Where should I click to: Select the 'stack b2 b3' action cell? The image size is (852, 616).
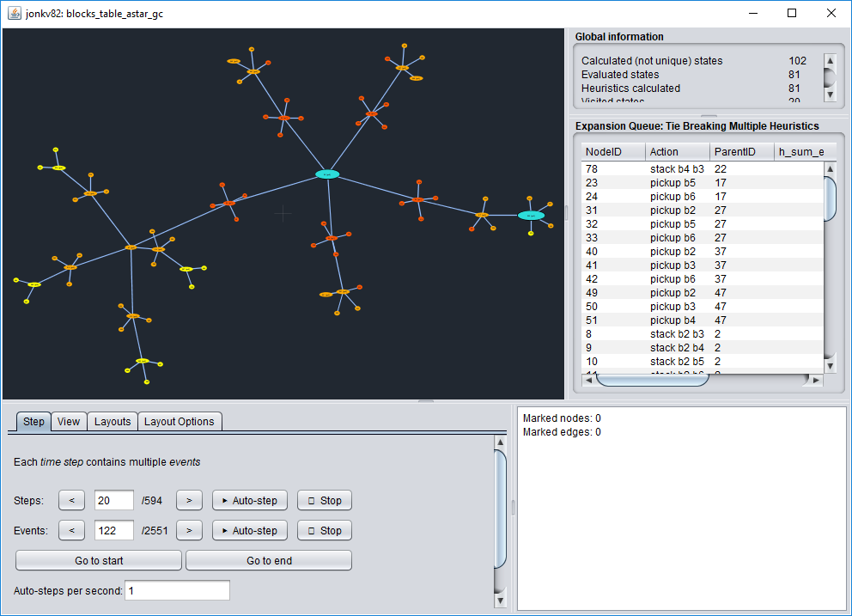coord(677,334)
